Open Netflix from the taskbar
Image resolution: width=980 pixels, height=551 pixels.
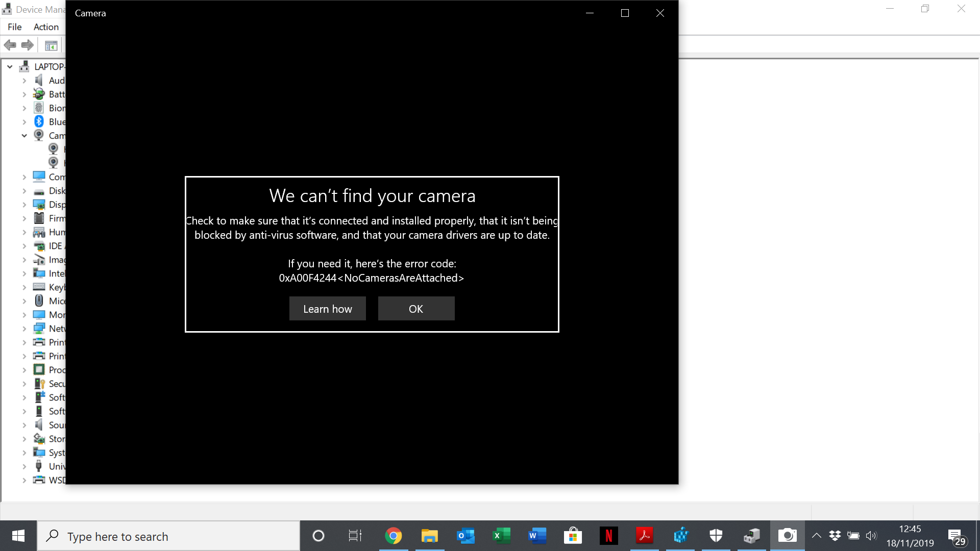[608, 536]
